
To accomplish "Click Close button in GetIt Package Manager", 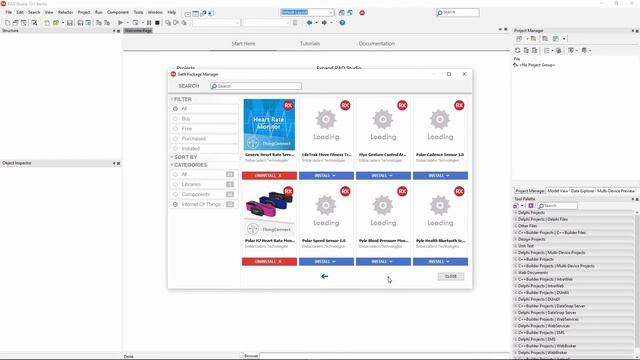I will 451,276.
